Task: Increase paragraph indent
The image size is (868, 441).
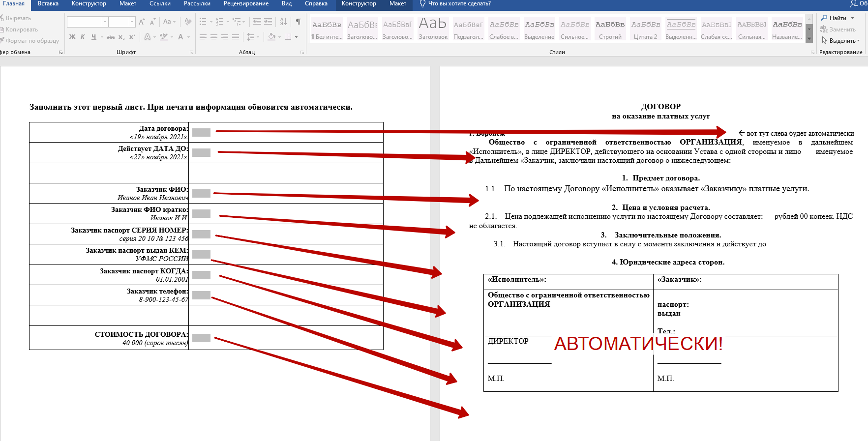Action: tap(268, 22)
